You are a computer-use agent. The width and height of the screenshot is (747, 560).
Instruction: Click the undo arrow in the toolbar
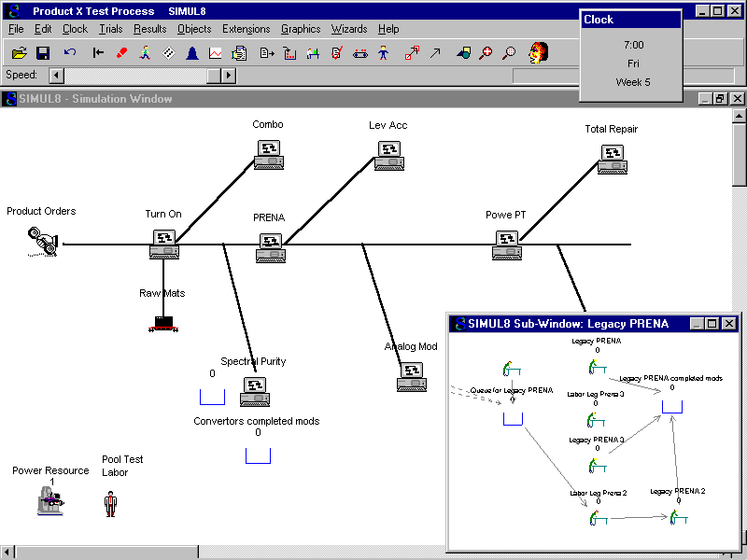(70, 52)
